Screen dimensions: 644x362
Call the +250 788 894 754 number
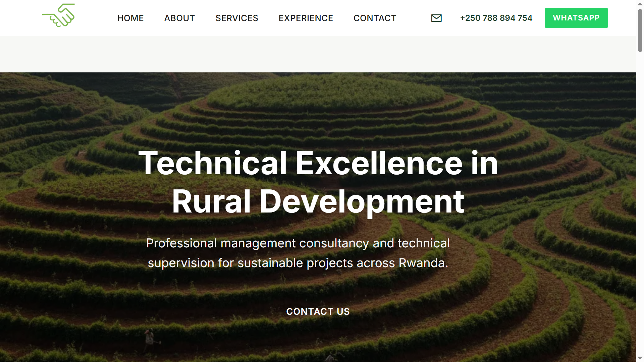click(496, 18)
